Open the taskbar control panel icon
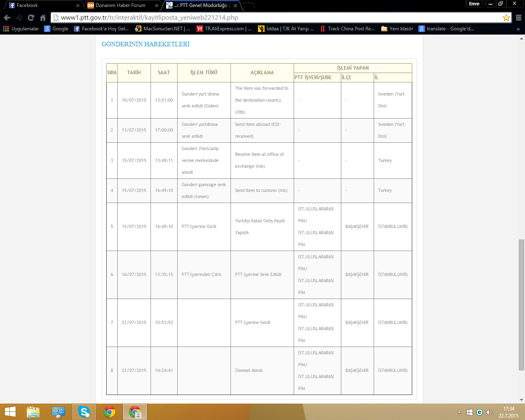Viewport: 525px width, 420px height. [59, 412]
